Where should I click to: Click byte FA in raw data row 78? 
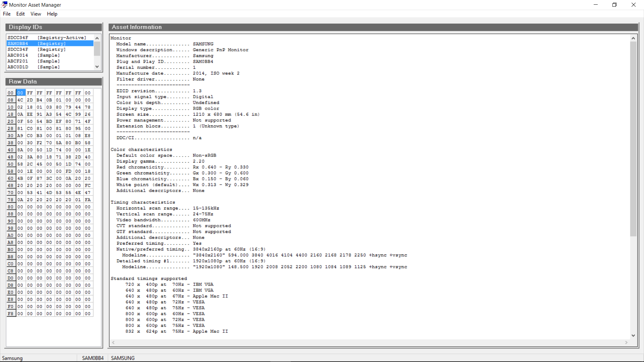click(x=88, y=200)
